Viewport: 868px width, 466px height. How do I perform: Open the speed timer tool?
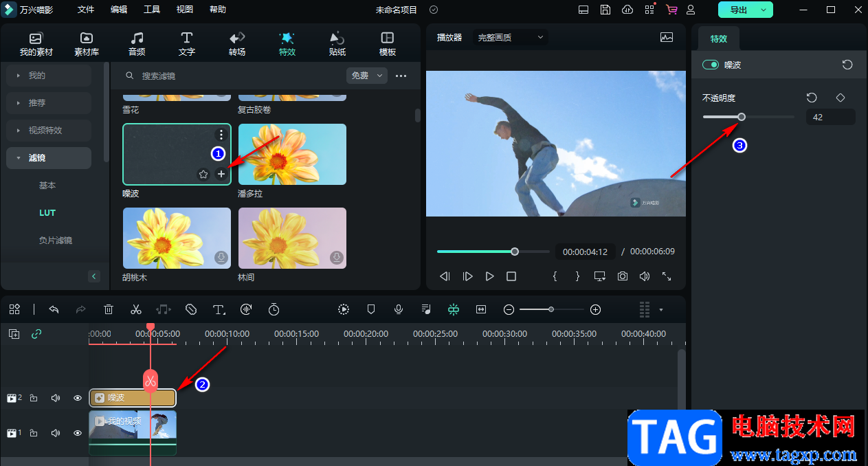274,310
